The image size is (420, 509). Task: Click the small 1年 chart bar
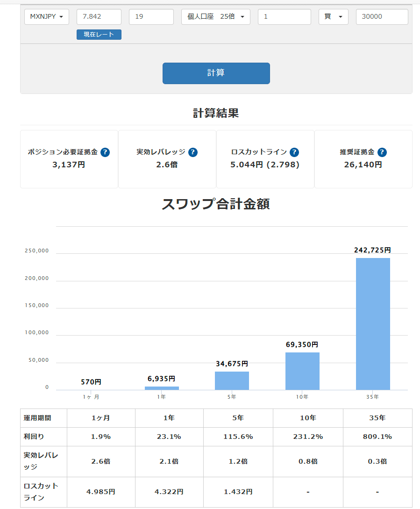162,387
